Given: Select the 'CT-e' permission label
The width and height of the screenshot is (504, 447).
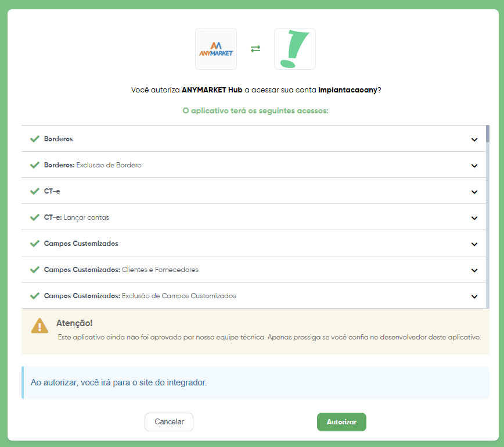Looking at the screenshot, I should click(x=52, y=191).
